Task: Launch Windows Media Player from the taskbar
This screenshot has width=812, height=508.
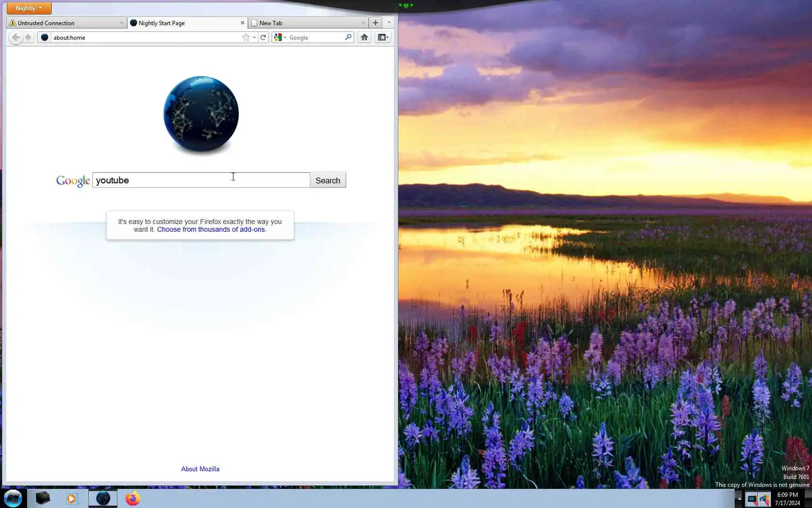Action: point(72,498)
